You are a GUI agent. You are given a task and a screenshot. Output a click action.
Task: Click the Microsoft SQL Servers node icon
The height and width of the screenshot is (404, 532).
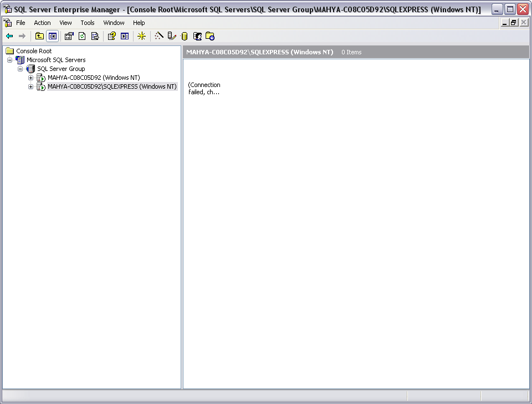pyautogui.click(x=21, y=60)
